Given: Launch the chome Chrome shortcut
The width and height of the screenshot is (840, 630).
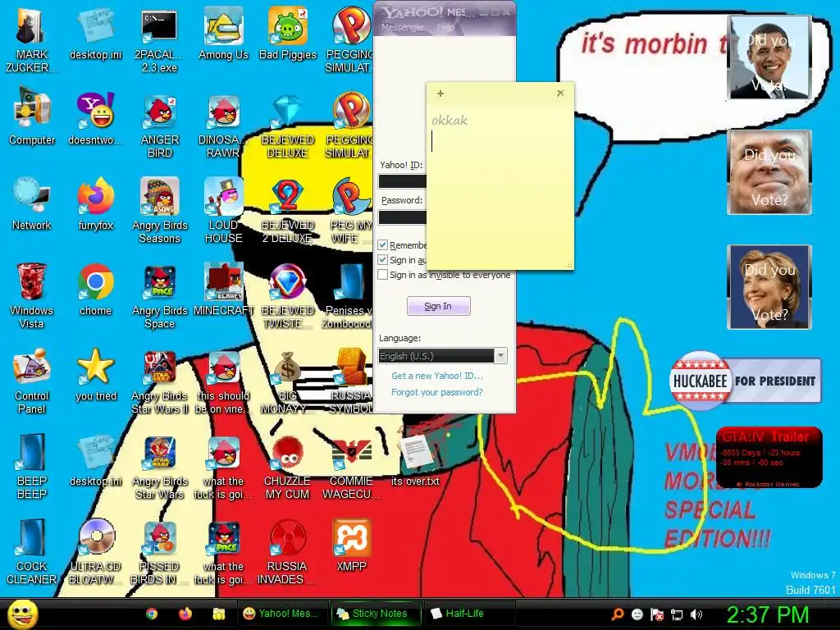Looking at the screenshot, I should click(95, 290).
